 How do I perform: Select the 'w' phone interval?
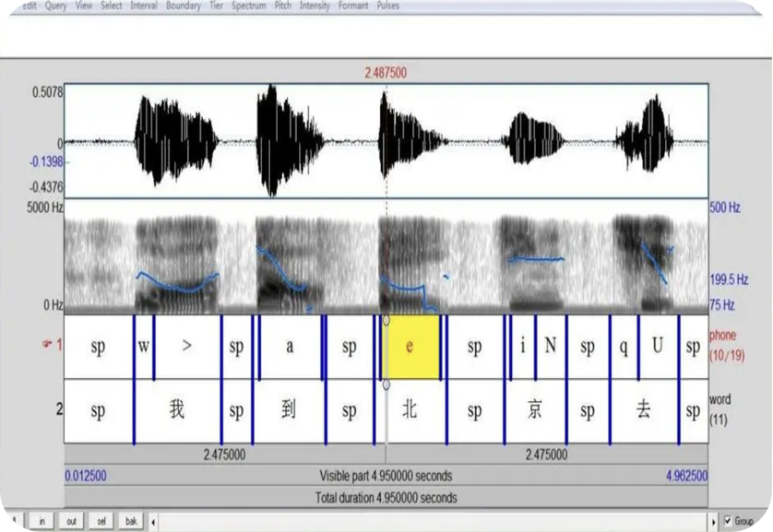coord(144,347)
